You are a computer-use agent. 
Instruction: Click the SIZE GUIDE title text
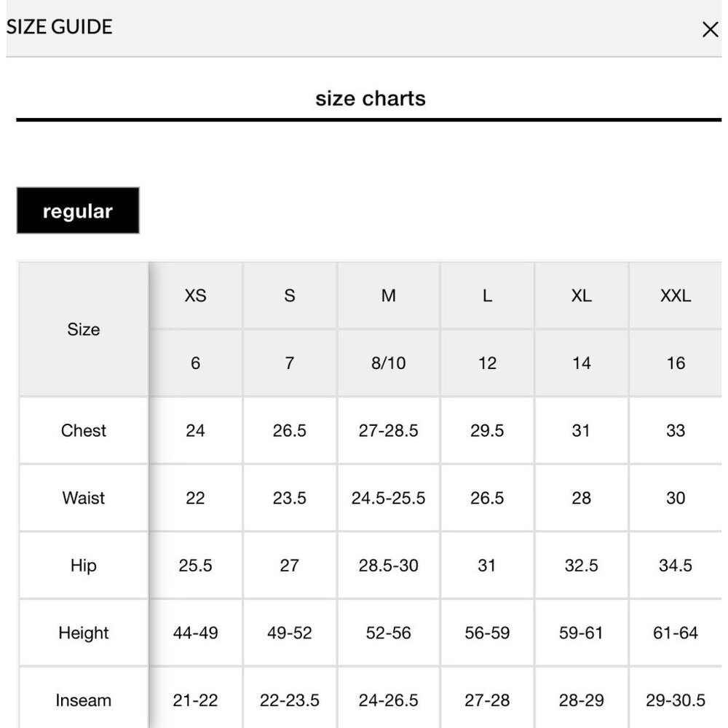[x=59, y=27]
